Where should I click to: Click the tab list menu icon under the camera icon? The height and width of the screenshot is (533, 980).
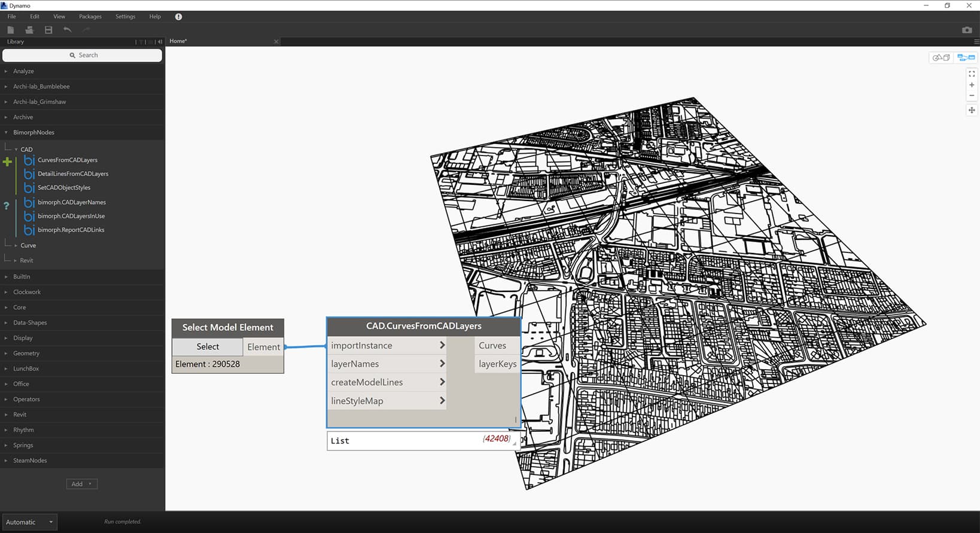click(x=976, y=41)
